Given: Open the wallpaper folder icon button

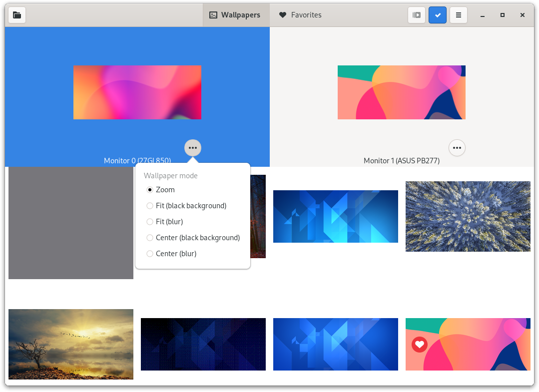Looking at the screenshot, I should point(17,15).
